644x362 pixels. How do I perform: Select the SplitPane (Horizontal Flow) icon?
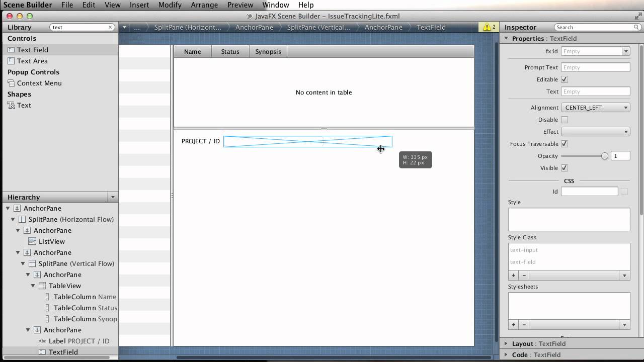(22, 219)
